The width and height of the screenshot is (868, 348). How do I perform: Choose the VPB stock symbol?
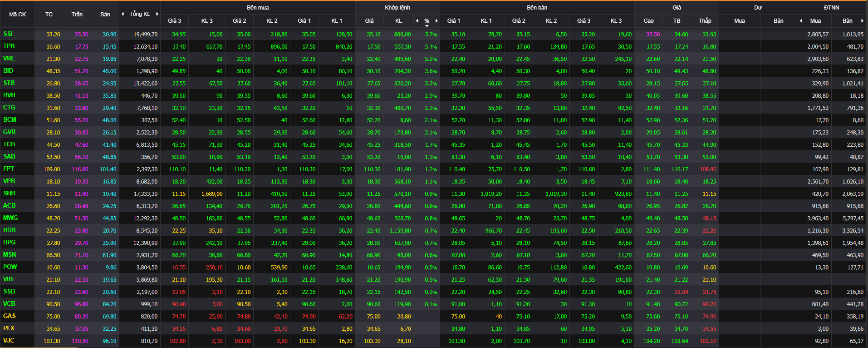pos(9,181)
